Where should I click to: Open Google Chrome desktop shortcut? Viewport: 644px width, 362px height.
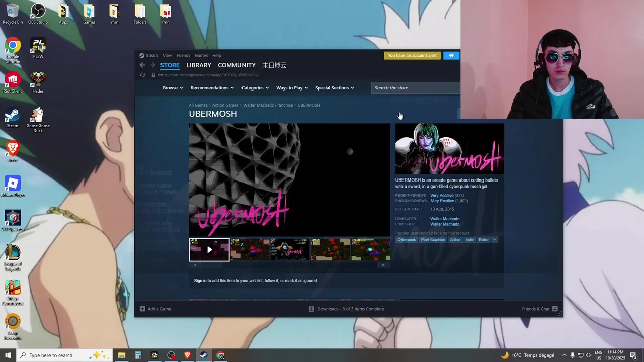13,51
